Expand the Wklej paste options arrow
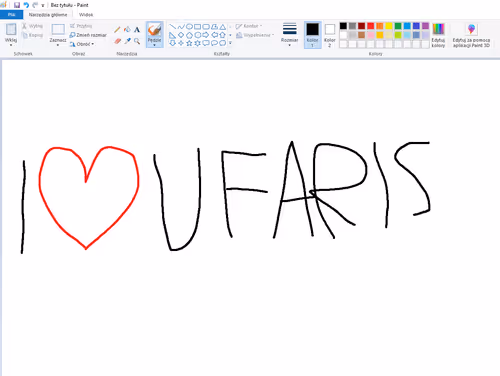Image resolution: width=500 pixels, height=376 pixels. (x=11, y=45)
